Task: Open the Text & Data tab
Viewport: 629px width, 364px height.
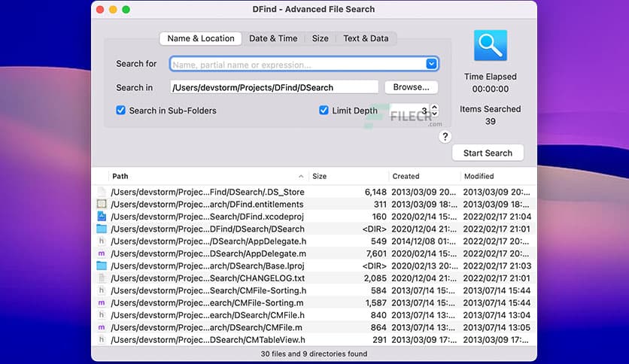Action: [366, 38]
